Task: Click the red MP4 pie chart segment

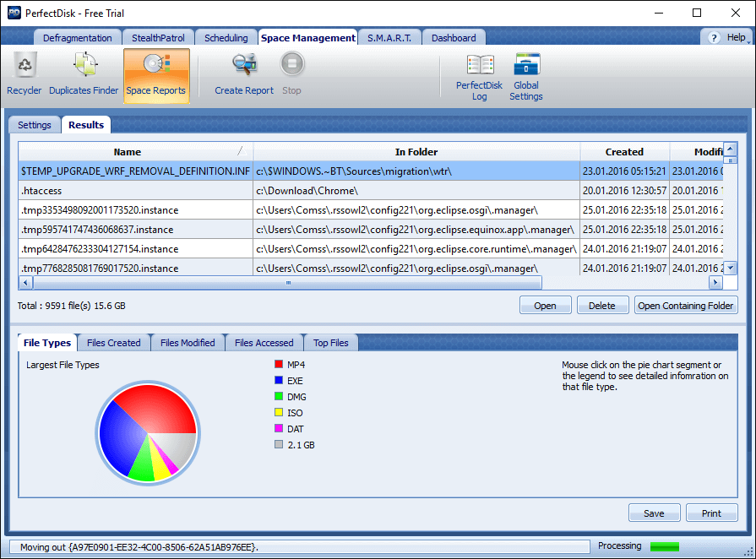Action: pos(159,410)
